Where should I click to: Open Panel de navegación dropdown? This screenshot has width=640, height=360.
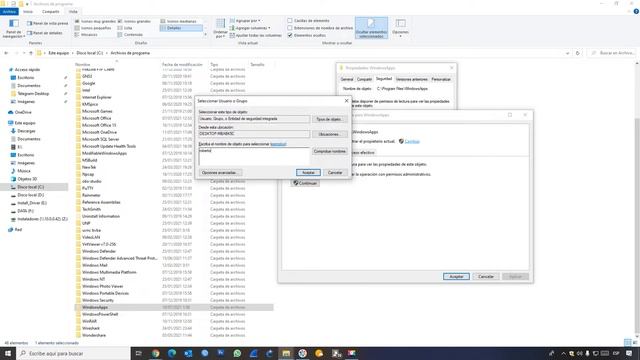coord(14,29)
